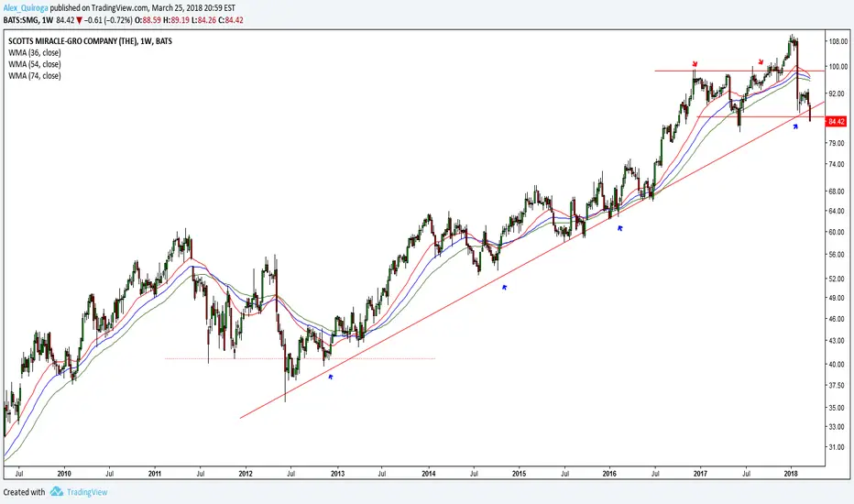
Task: Click the 52.00 price axis label
Action: point(838,279)
